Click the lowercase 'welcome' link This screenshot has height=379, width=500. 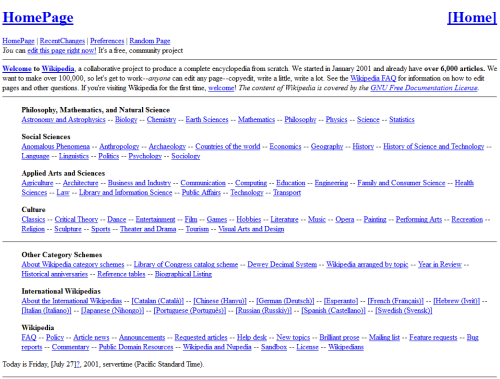pos(221,88)
